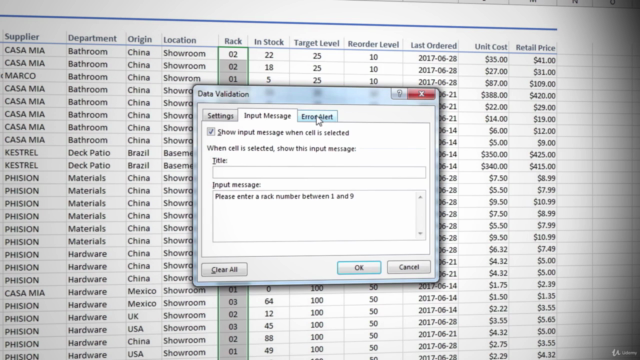Select the In Stock cell showing 12

268,313
